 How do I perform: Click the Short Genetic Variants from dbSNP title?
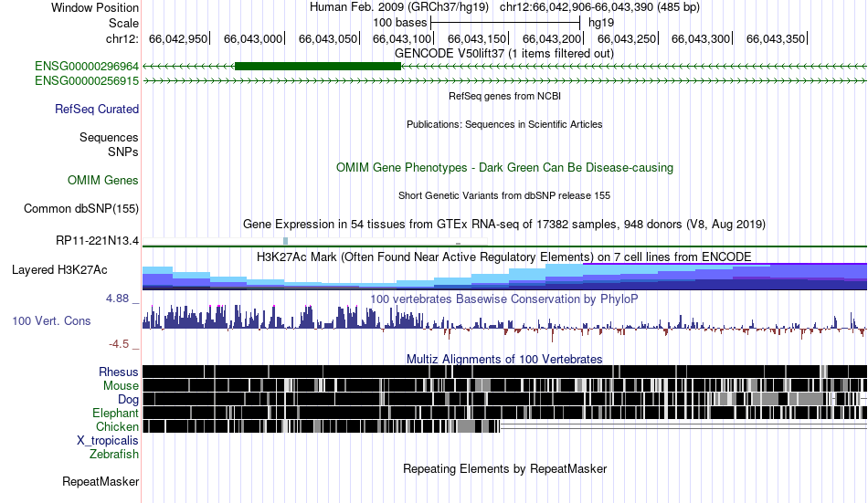point(504,196)
